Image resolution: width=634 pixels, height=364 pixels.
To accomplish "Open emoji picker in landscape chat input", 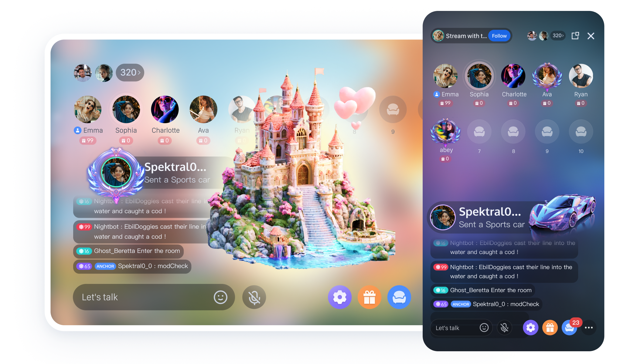I will [x=220, y=297].
